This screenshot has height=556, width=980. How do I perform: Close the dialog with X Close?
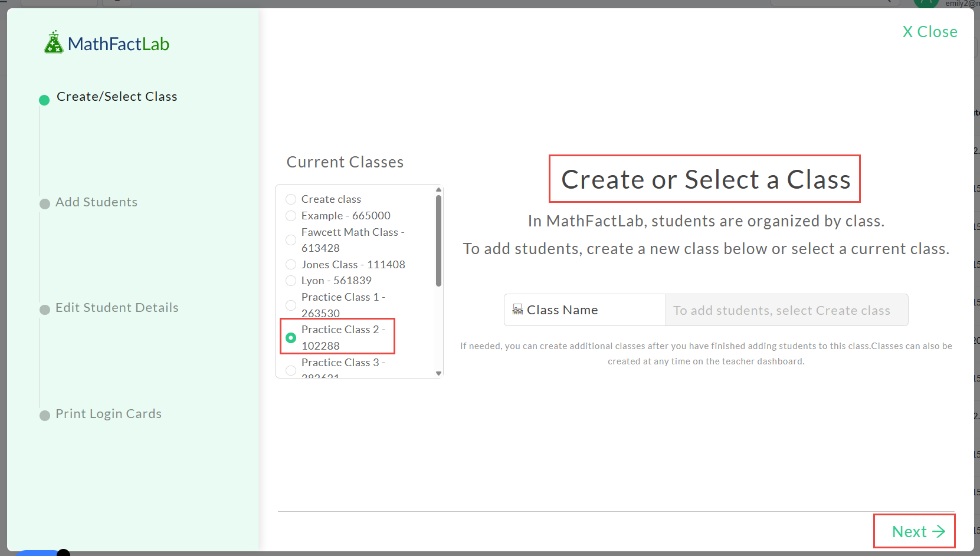[x=930, y=32]
